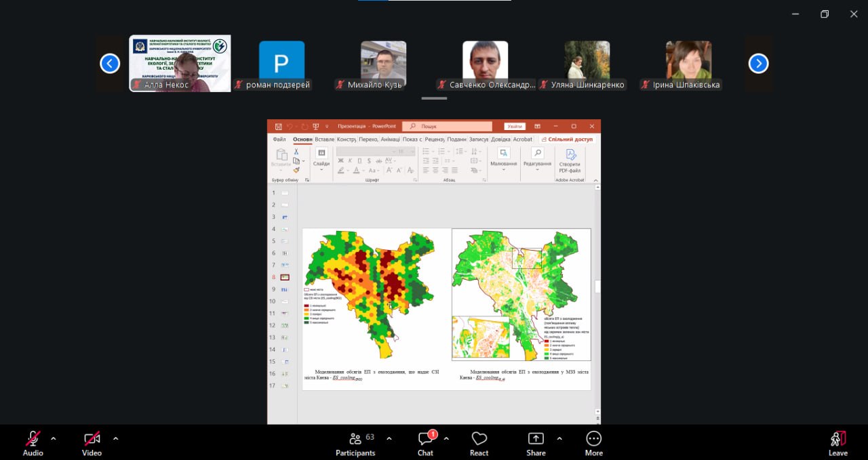This screenshot has width=868, height=460.
Task: Open the Довідка ribbon tab
Action: coord(500,140)
